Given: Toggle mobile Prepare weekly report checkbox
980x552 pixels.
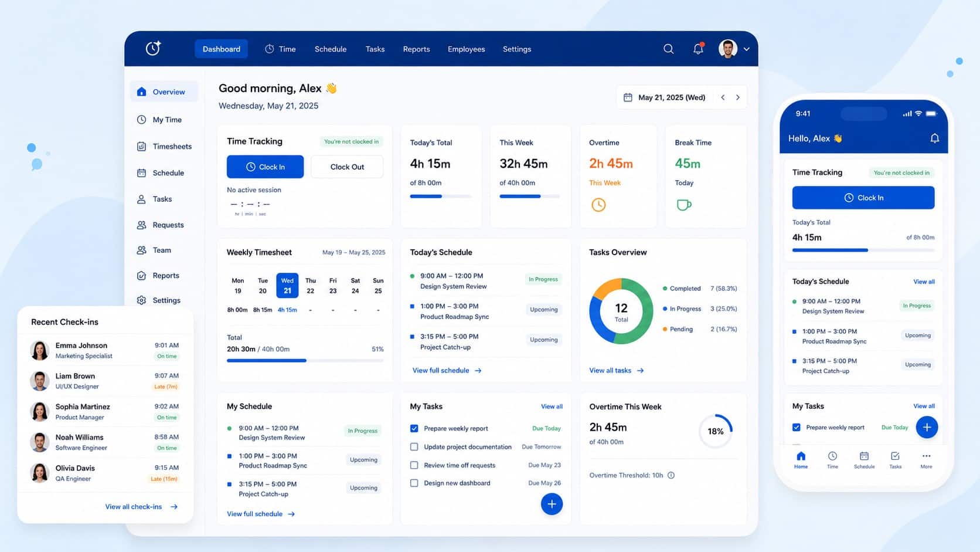Looking at the screenshot, I should click(797, 428).
